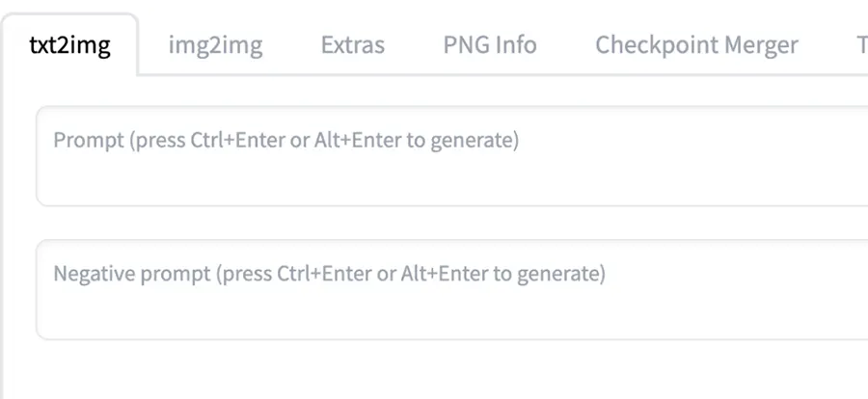Click the Prompt placeholder text
The width and height of the screenshot is (868, 399).
285,141
